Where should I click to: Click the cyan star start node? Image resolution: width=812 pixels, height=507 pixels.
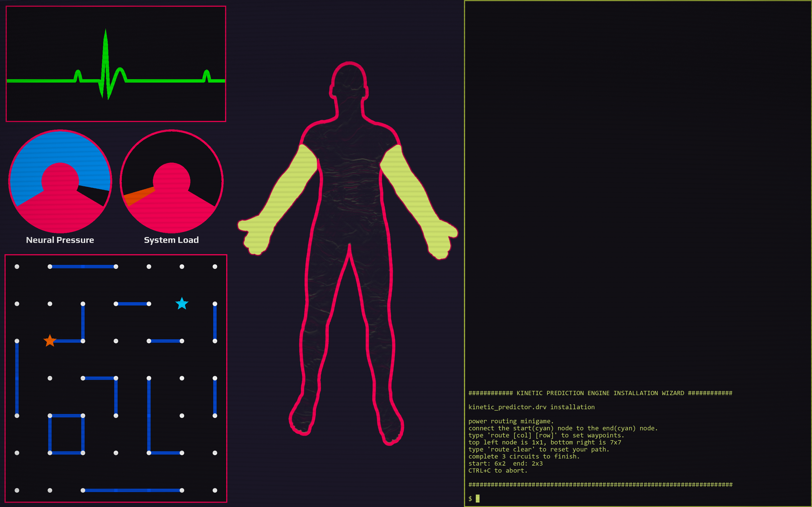182,304
